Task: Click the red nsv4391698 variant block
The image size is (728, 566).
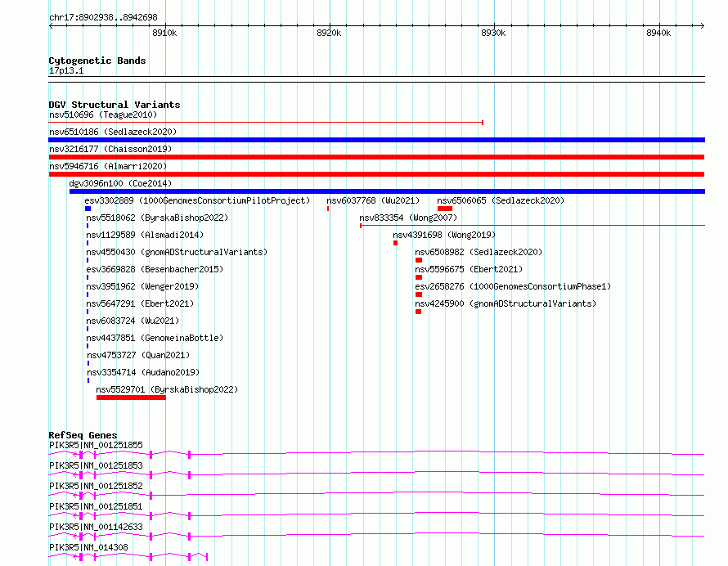Action: coord(396,243)
